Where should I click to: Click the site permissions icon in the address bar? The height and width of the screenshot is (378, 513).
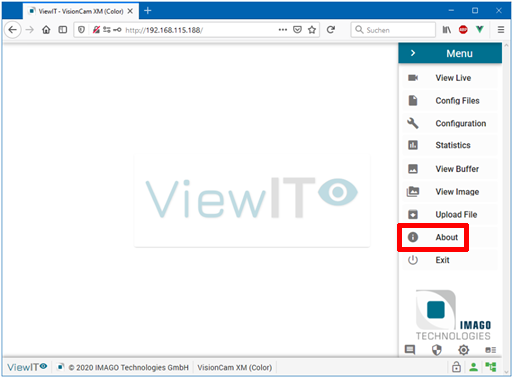[107, 30]
